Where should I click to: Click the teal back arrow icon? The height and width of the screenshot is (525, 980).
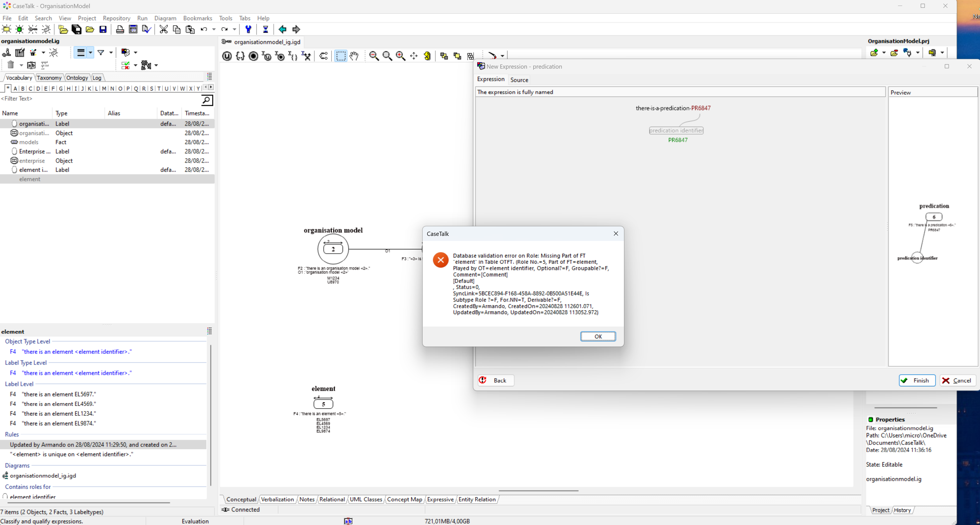[x=282, y=29]
